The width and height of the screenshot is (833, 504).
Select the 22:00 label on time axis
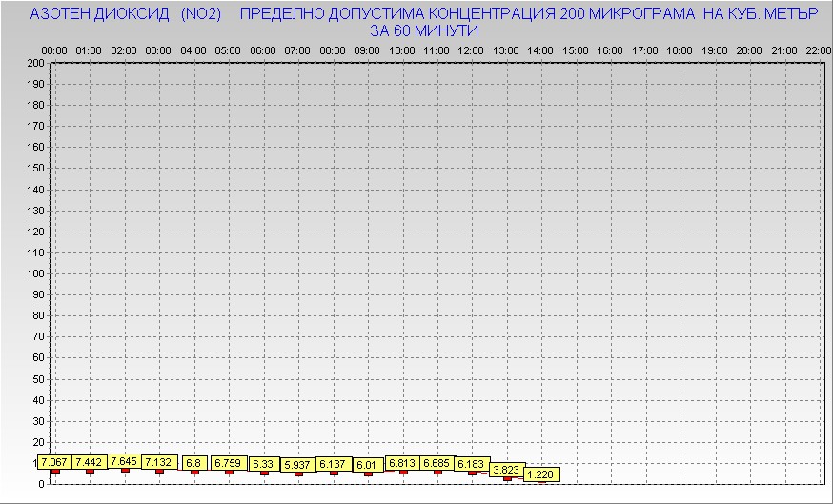pos(819,50)
